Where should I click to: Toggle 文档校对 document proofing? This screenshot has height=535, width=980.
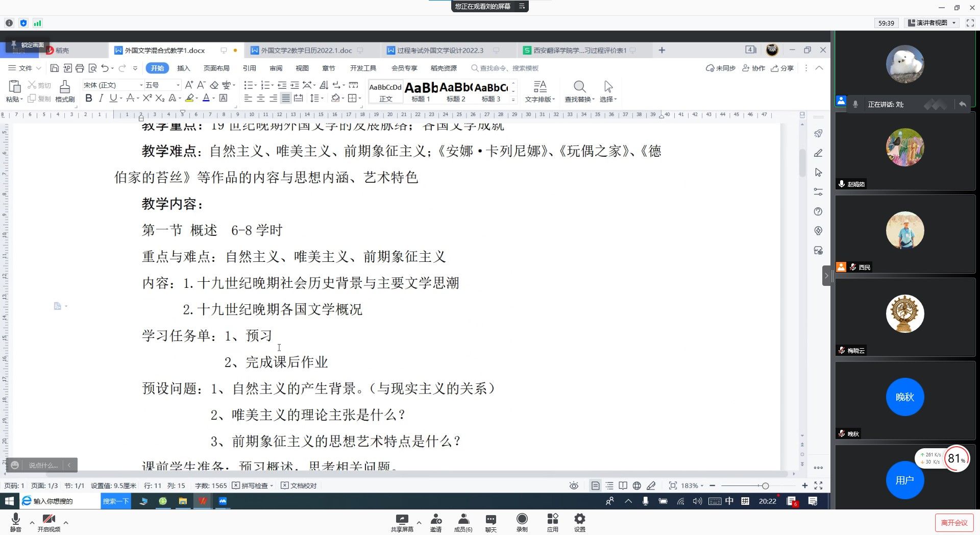click(x=299, y=485)
